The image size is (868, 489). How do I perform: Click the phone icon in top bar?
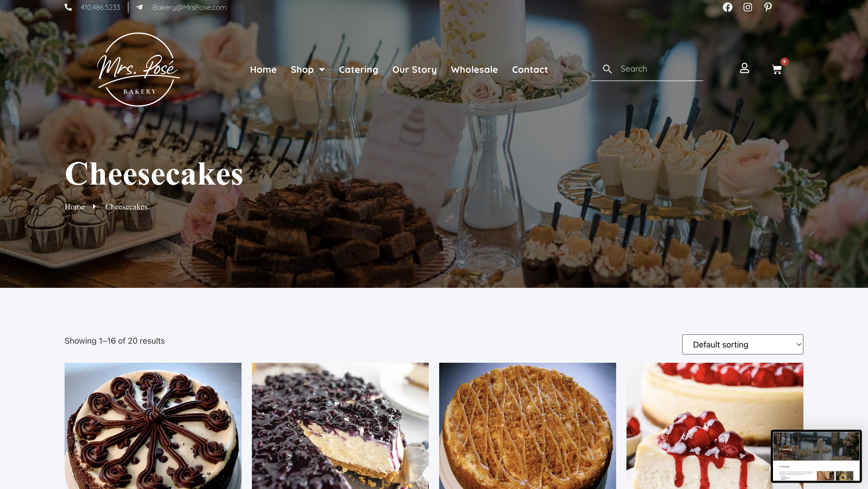point(68,7)
